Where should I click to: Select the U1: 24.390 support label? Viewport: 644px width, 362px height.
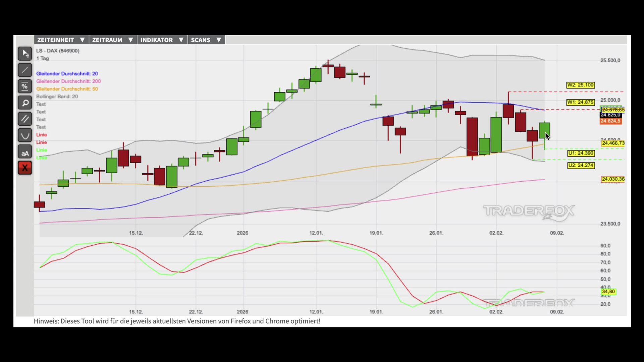(581, 153)
